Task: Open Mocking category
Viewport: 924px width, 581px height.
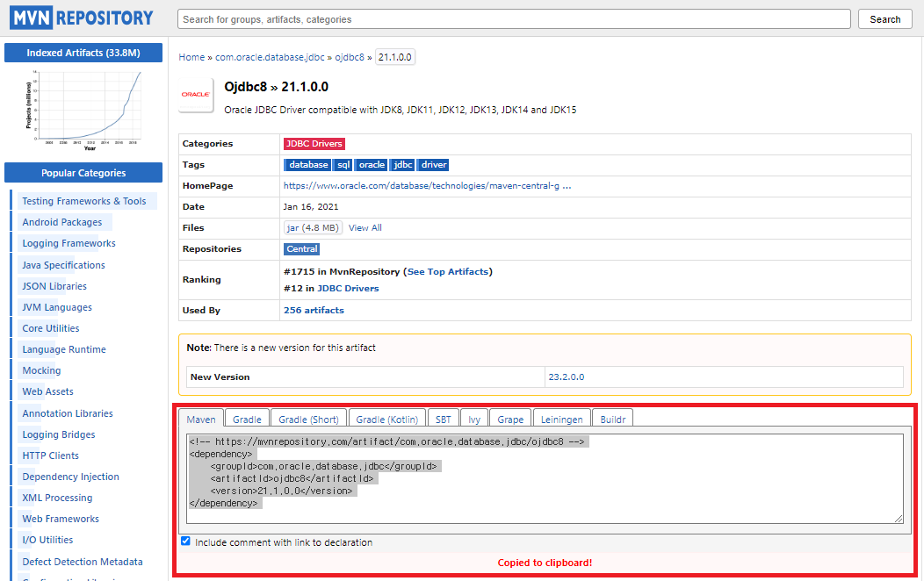Action: tap(41, 370)
